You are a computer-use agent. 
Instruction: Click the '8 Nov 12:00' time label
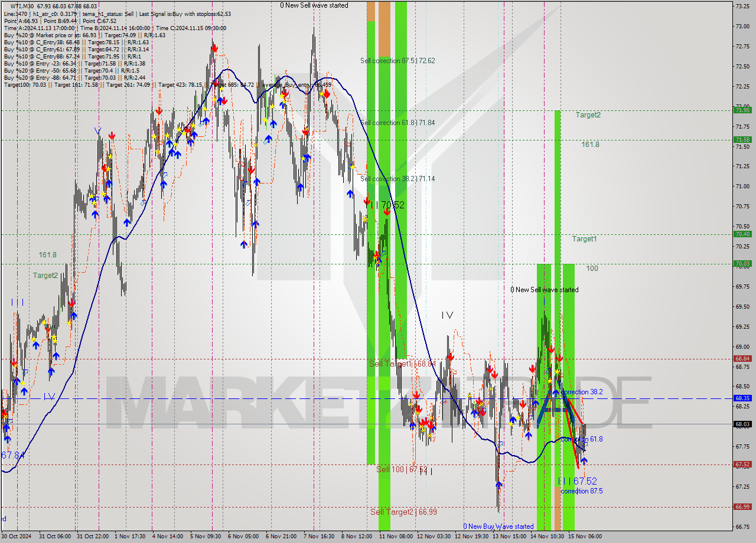click(x=358, y=537)
